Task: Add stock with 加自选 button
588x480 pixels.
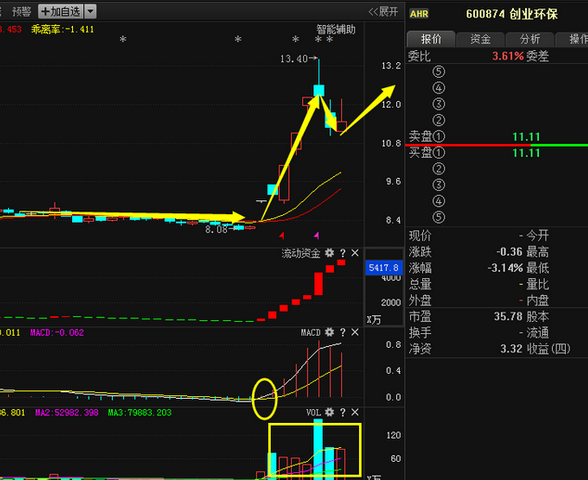Action: click(60, 12)
